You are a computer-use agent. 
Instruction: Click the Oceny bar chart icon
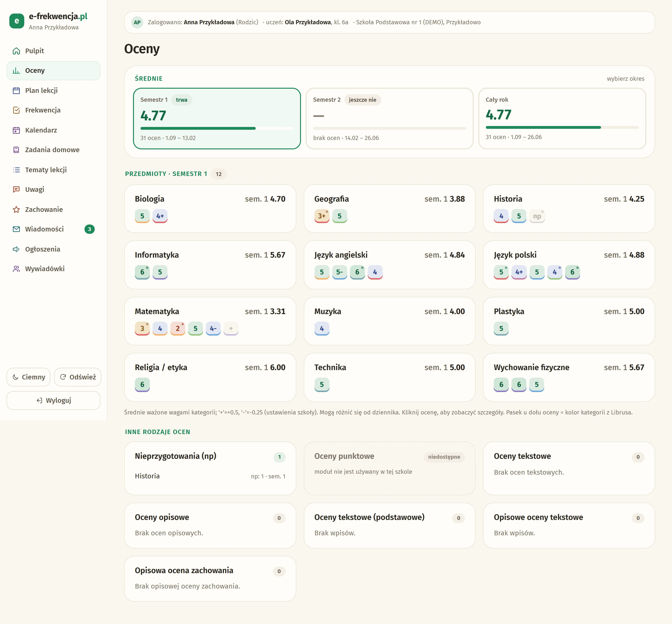pos(16,70)
